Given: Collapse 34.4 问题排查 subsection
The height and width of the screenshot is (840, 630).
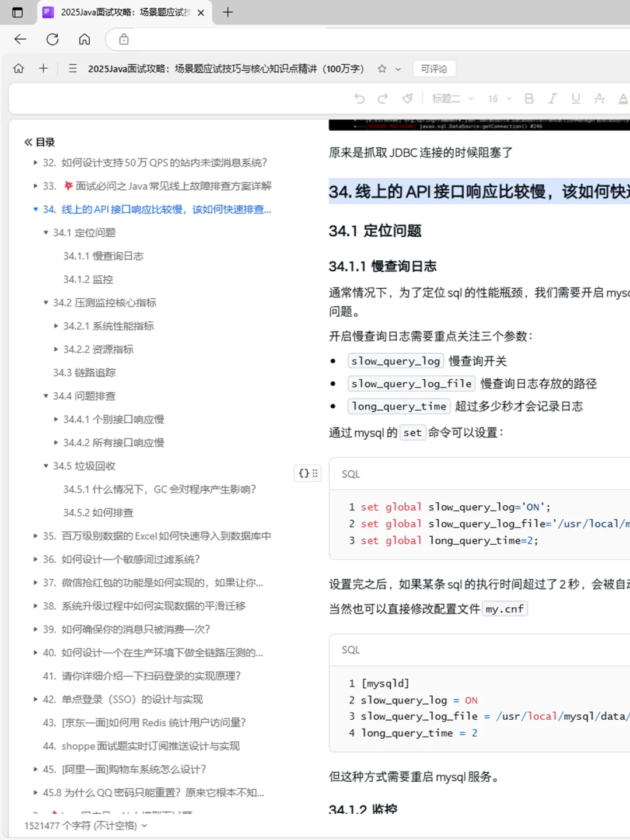Looking at the screenshot, I should point(46,396).
